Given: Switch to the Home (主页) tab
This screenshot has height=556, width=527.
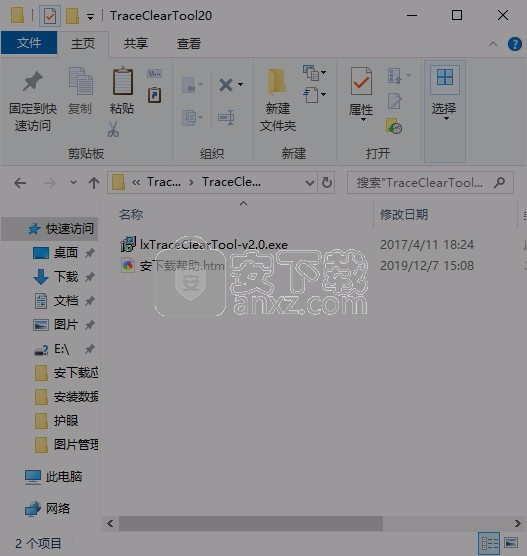Looking at the screenshot, I should (x=83, y=44).
